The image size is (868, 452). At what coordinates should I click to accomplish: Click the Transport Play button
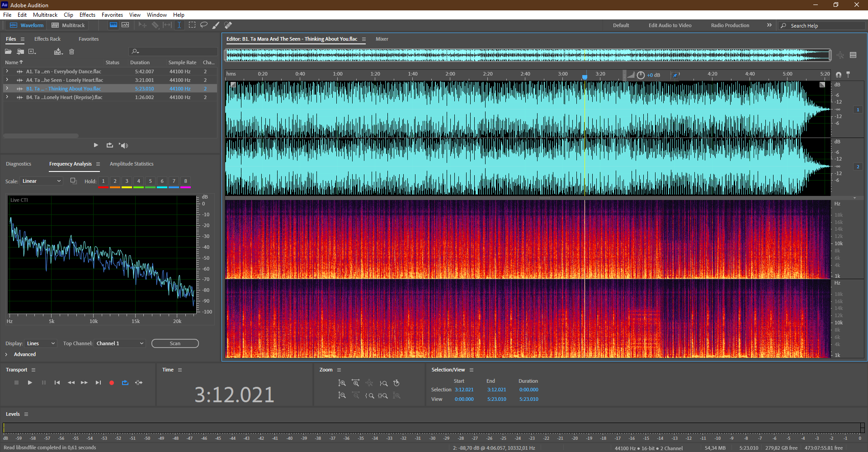30,383
